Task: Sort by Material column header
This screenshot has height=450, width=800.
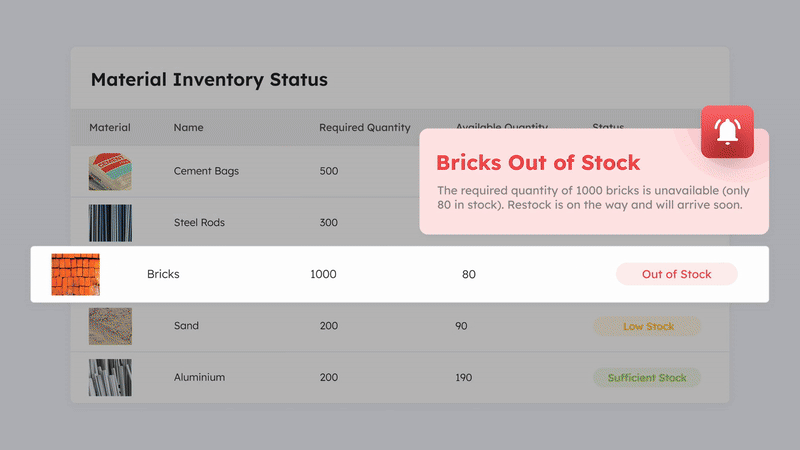Action: (110, 128)
